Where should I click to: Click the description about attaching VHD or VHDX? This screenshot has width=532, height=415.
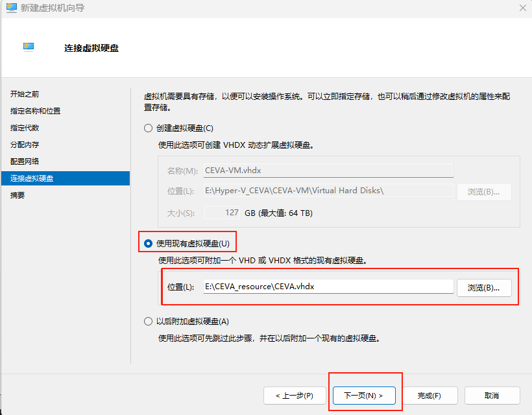263,261
